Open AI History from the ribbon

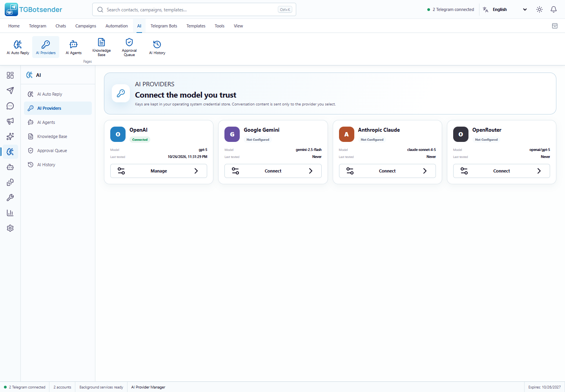pyautogui.click(x=157, y=47)
